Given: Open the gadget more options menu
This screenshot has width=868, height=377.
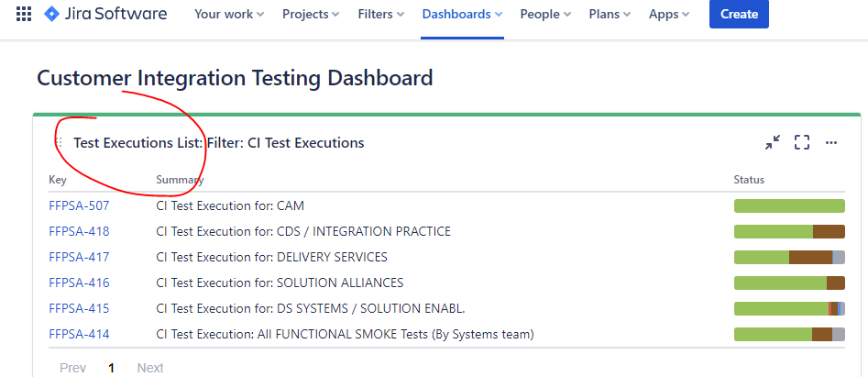Looking at the screenshot, I should point(831,142).
